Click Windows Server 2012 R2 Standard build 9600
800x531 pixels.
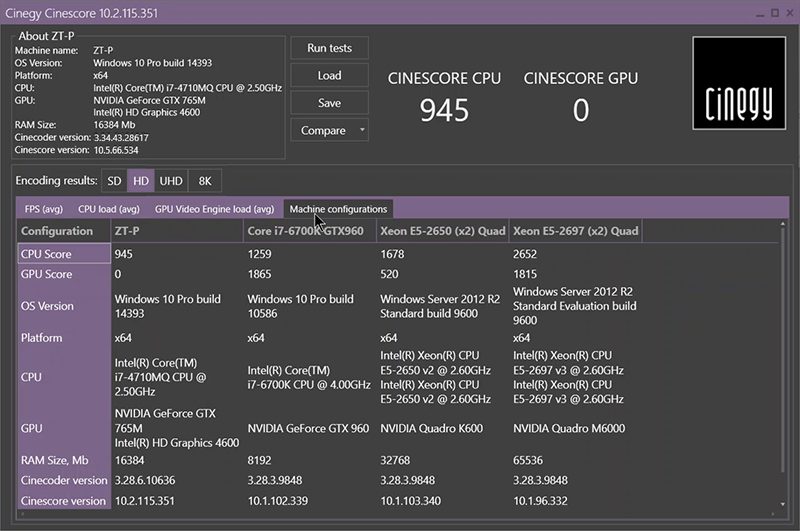tap(440, 306)
